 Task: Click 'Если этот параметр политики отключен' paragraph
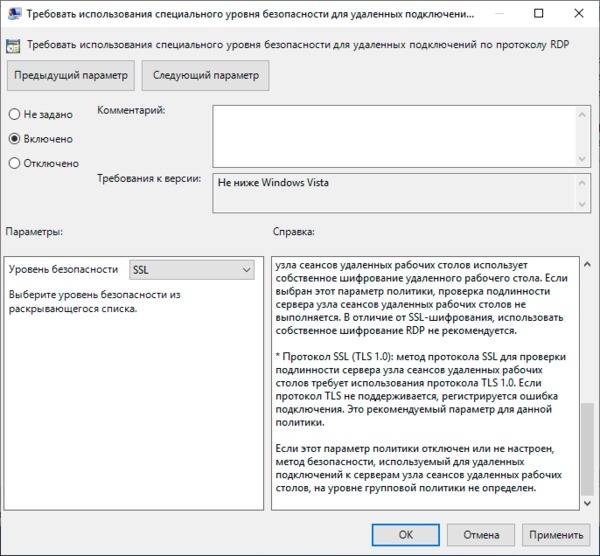pos(419,468)
